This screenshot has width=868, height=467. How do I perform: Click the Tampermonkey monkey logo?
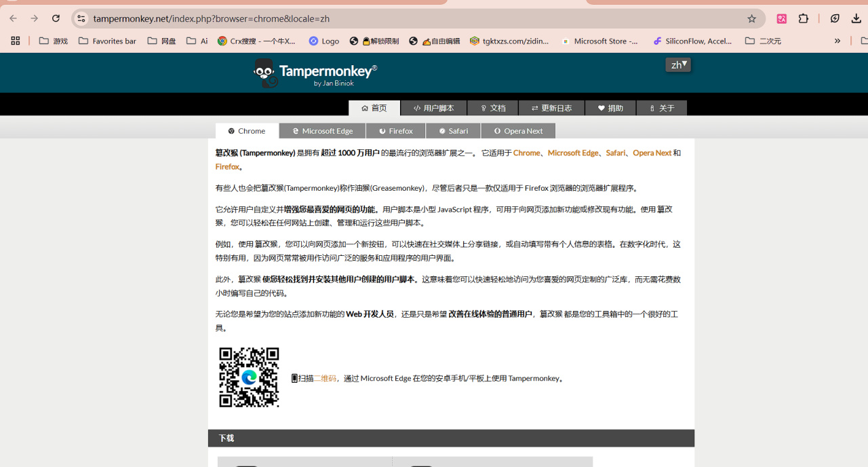tap(264, 73)
